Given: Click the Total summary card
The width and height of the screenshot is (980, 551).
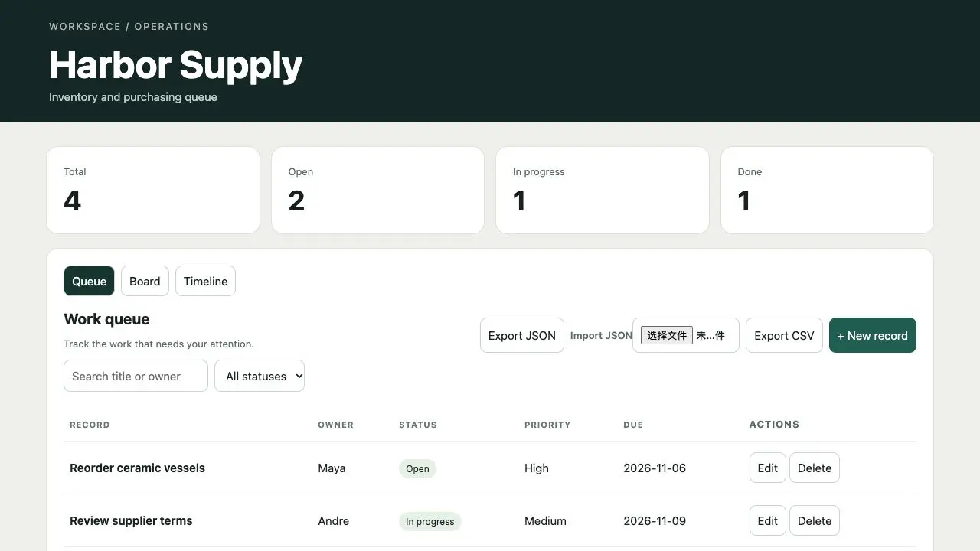Looking at the screenshot, I should (x=153, y=190).
